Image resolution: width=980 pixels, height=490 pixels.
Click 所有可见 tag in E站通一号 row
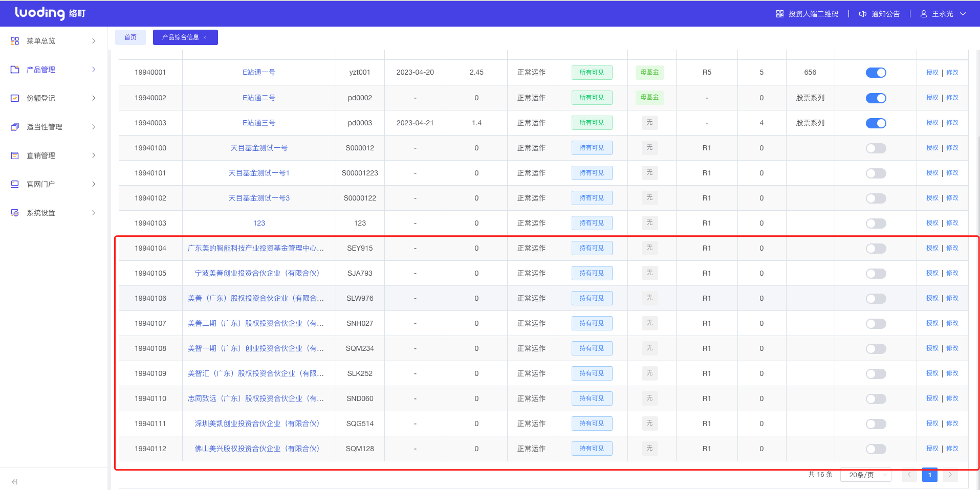pyautogui.click(x=592, y=73)
